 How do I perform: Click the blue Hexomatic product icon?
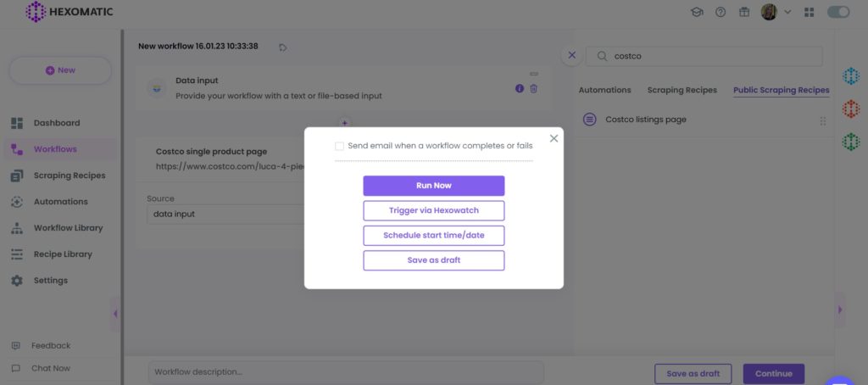click(x=851, y=75)
